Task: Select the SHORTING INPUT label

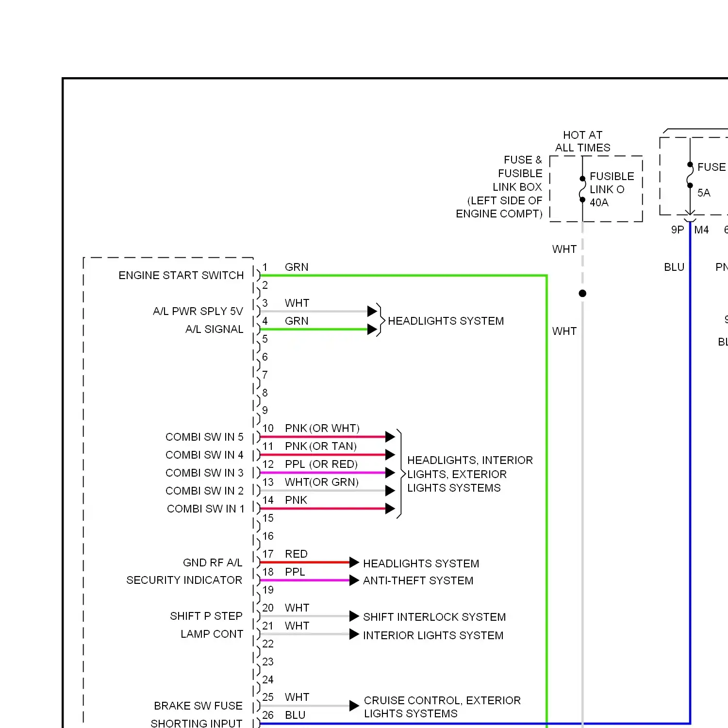Action: pyautogui.click(x=197, y=724)
